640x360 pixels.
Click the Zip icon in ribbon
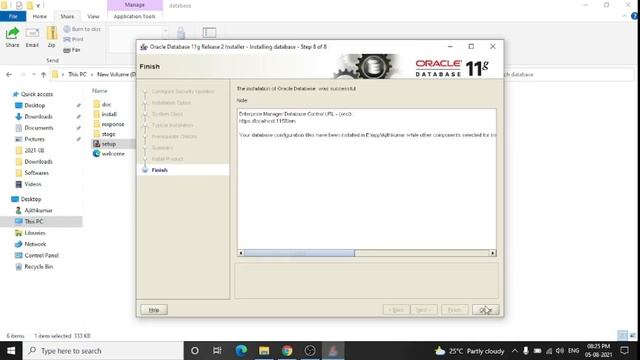tap(51, 37)
